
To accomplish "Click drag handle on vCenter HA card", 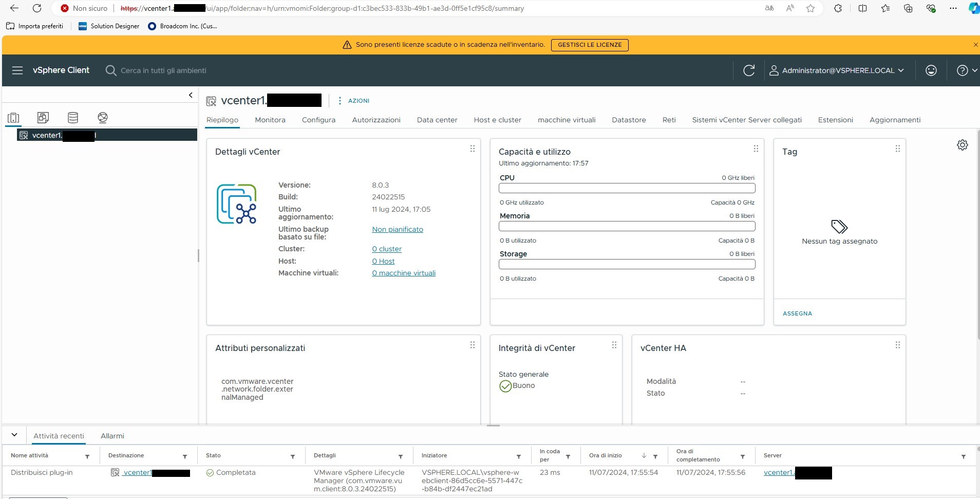I will [897, 345].
